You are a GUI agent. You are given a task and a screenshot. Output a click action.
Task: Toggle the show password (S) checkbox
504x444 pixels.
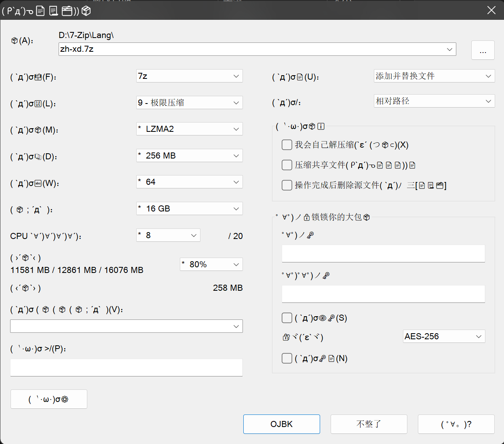(x=287, y=318)
